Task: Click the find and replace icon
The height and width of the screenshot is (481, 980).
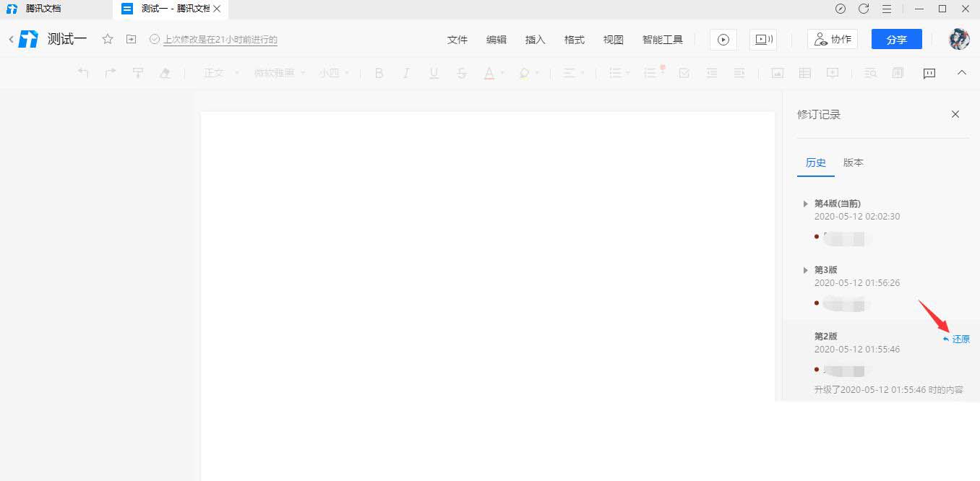Action: 871,73
